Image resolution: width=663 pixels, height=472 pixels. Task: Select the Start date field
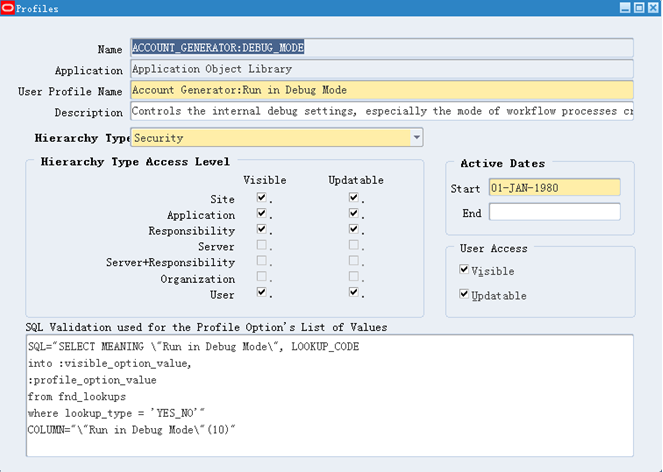click(554, 188)
